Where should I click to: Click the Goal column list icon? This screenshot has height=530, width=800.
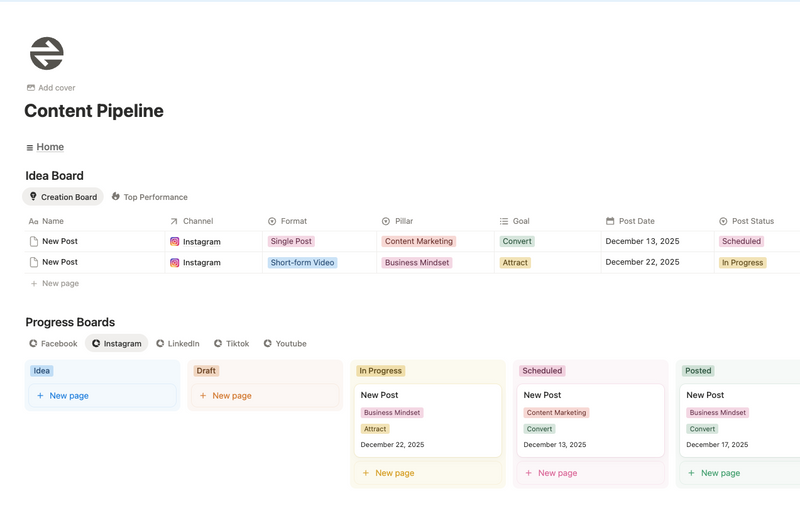click(x=504, y=221)
